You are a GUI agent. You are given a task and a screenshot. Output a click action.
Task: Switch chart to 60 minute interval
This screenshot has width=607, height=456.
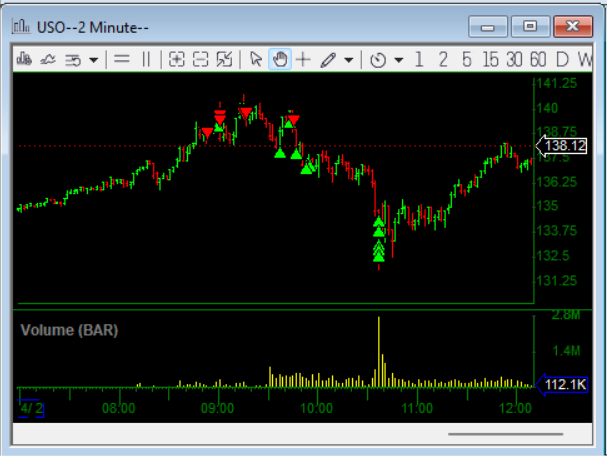click(x=538, y=60)
